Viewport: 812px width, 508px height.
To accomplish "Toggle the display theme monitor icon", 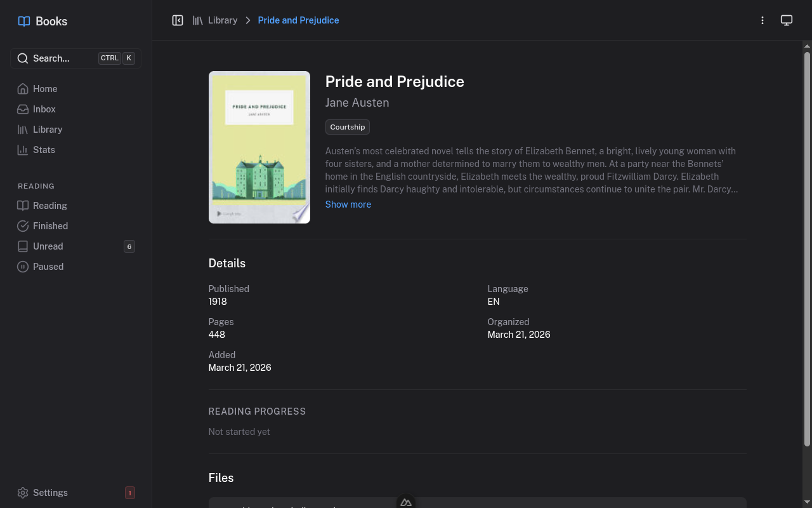I will (787, 20).
